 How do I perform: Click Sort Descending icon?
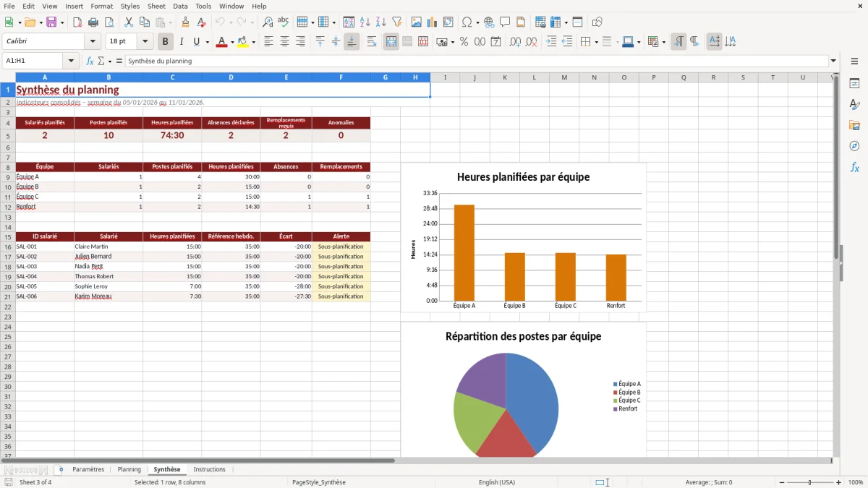(x=380, y=22)
